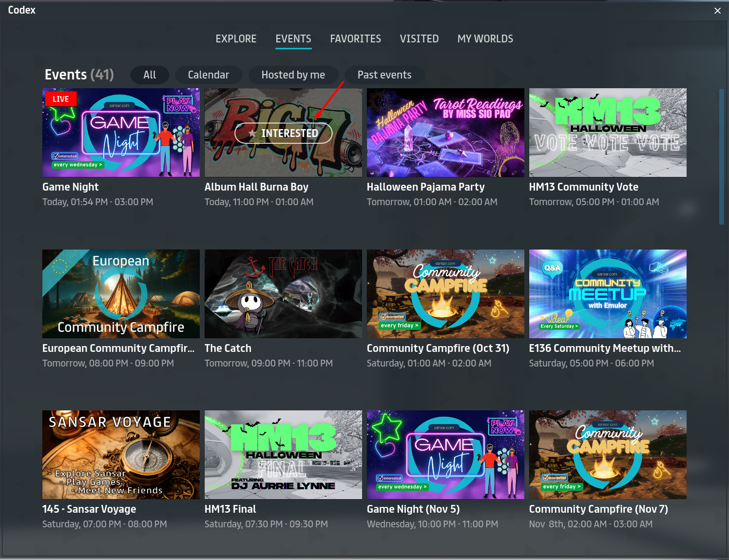
Task: Select the All events filter
Action: point(150,75)
